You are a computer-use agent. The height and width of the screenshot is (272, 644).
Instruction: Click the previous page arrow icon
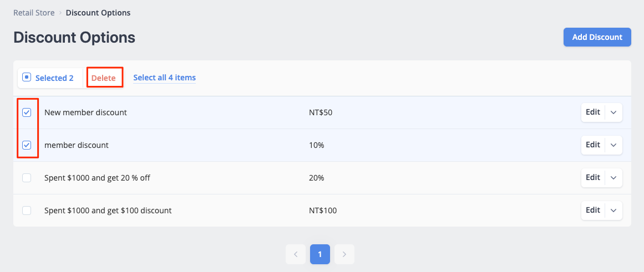(x=296, y=254)
